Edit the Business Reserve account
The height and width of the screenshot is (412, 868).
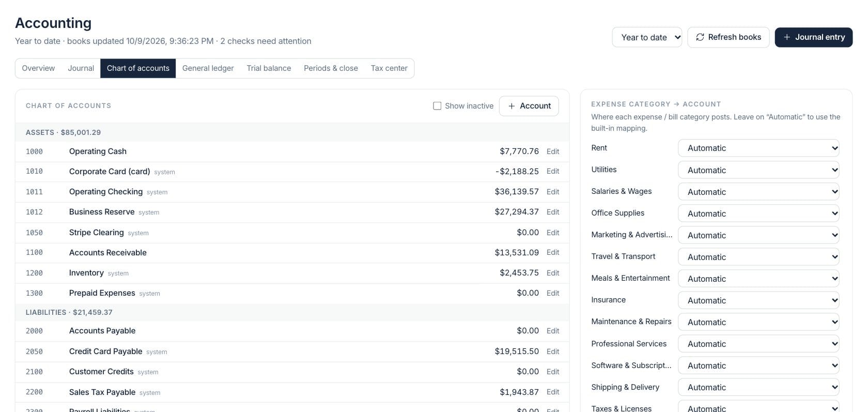click(x=553, y=212)
